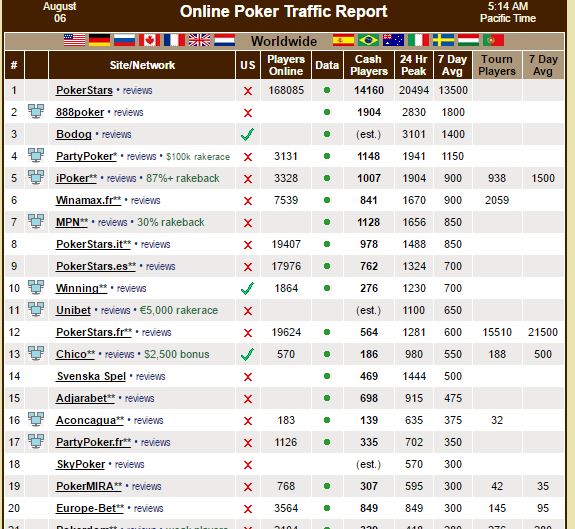Read reviews for 888poker
This screenshot has height=529, width=575.
point(129,113)
